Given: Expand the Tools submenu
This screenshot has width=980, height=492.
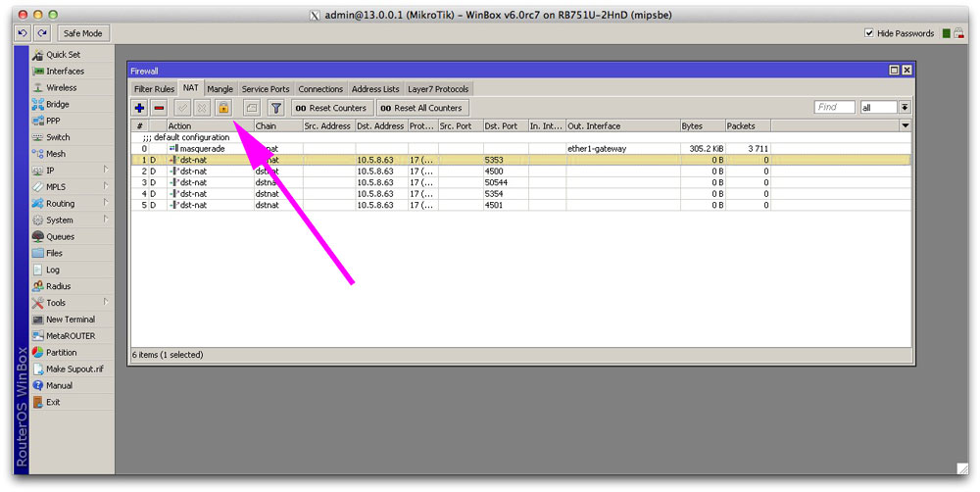Looking at the screenshot, I should click(72, 303).
